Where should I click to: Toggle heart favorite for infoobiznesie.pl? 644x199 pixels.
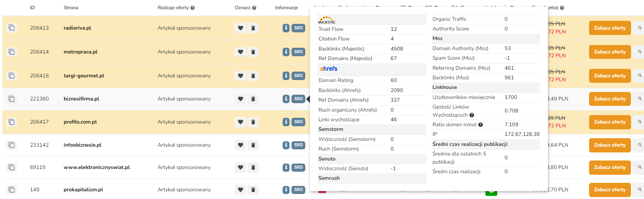pos(240,145)
